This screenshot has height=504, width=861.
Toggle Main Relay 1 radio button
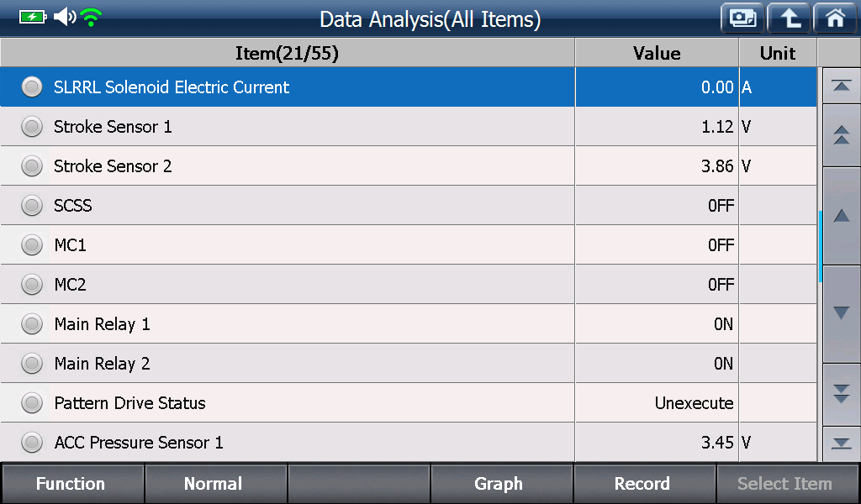pos(32,324)
